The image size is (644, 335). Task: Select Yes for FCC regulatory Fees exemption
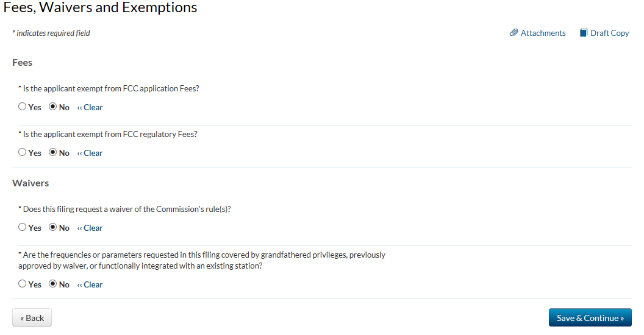(x=23, y=152)
